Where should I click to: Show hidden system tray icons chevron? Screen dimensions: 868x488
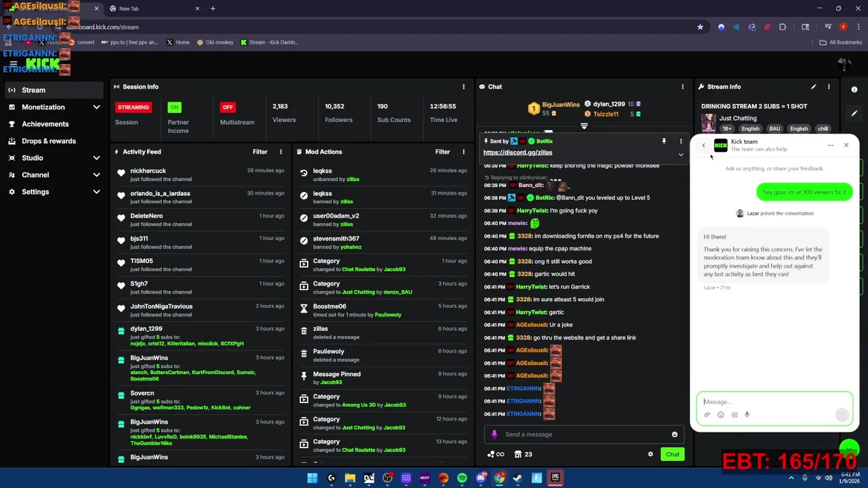791,478
